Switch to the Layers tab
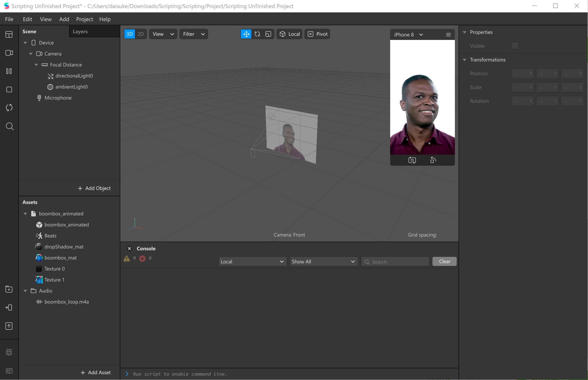 coord(80,32)
